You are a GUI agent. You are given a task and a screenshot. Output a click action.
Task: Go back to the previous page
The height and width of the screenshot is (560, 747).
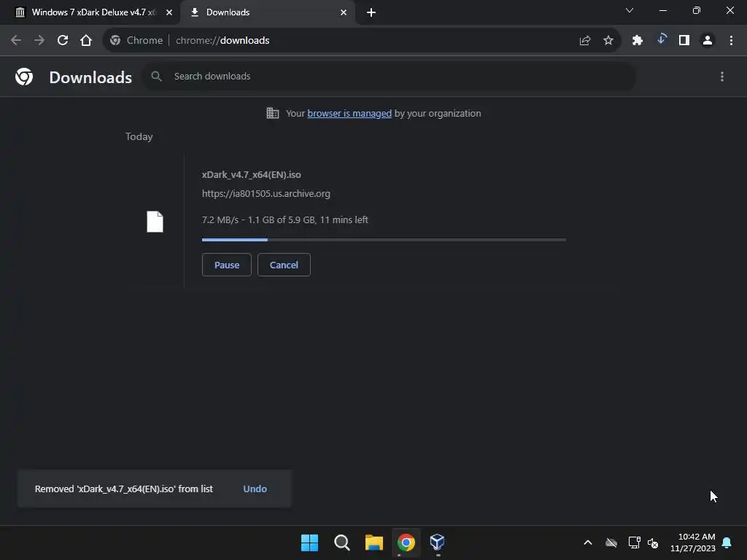pos(16,41)
